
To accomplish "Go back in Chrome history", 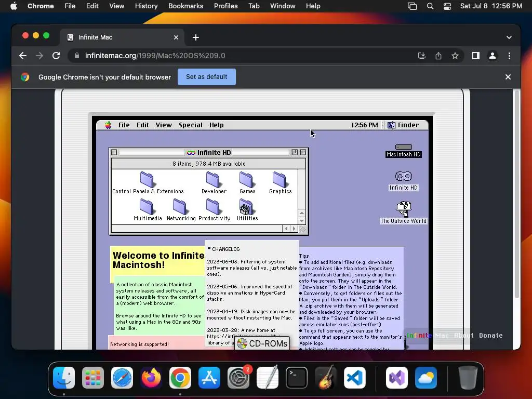I will [x=23, y=56].
